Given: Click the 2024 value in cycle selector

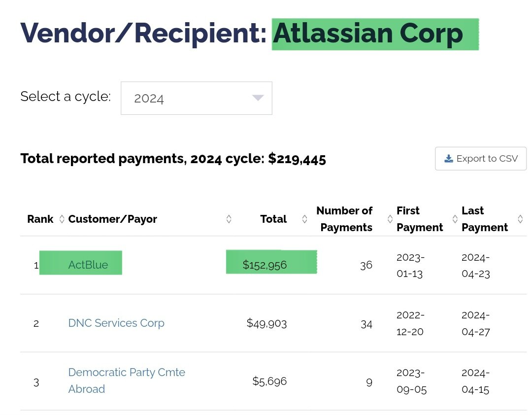Looking at the screenshot, I should (149, 99).
